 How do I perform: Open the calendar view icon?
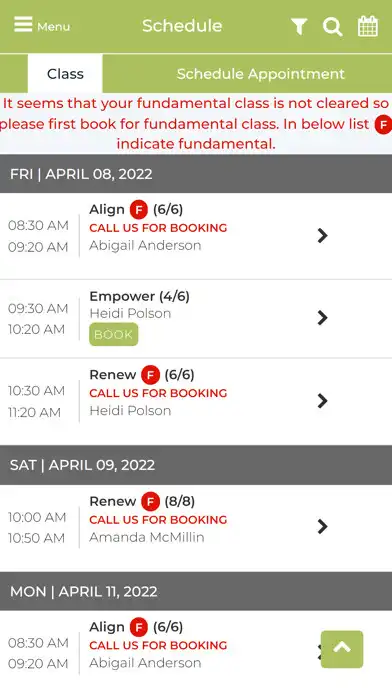pyautogui.click(x=368, y=26)
